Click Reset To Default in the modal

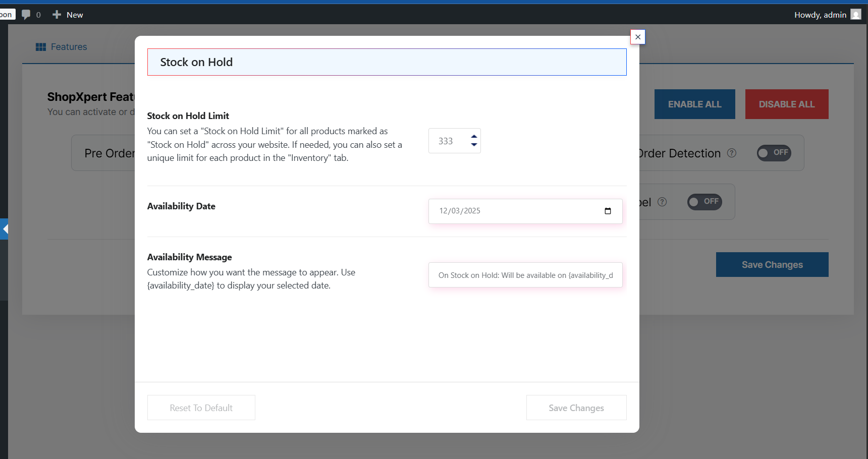click(201, 408)
